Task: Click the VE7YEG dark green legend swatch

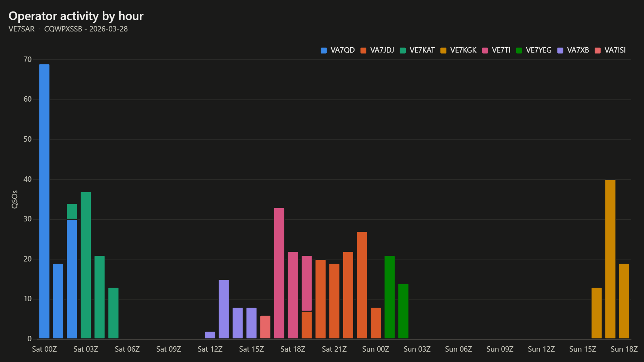Action: (519, 50)
